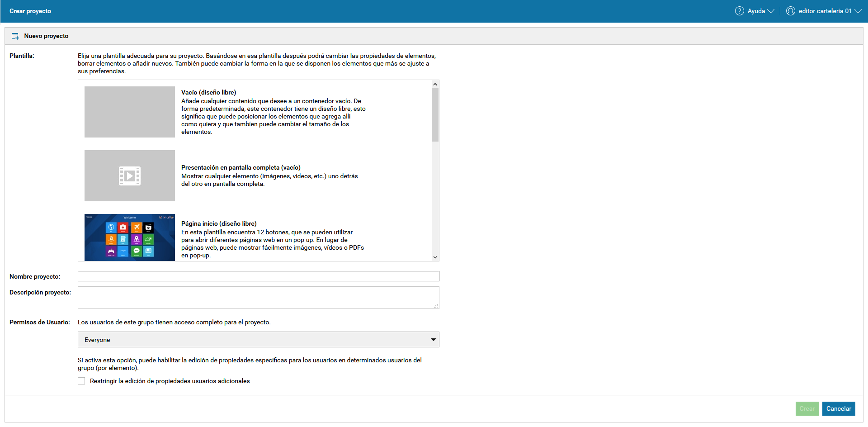Focus the Nombre proyecto input field
The width and height of the screenshot is (868, 427).
click(258, 276)
